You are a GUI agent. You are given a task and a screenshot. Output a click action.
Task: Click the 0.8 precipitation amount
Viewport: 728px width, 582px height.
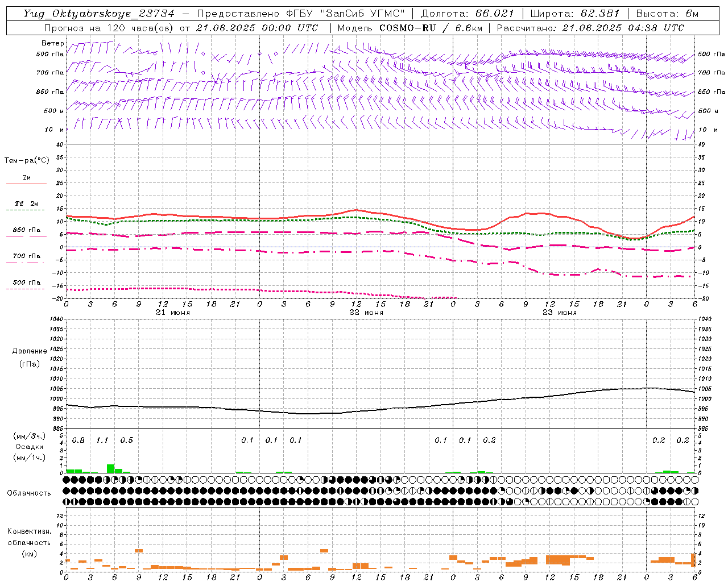[78, 440]
